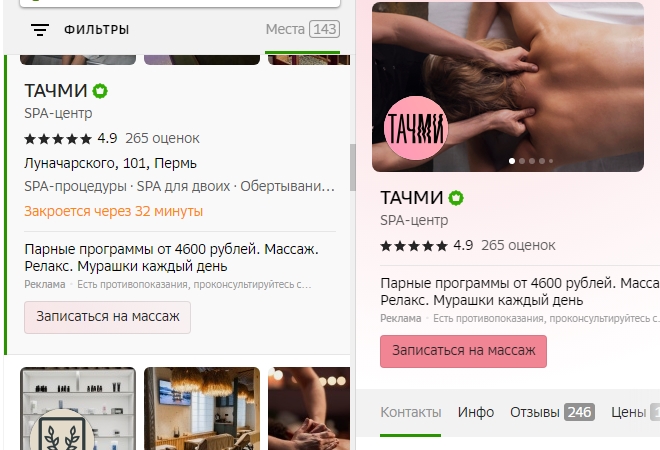
Task: Click the pink Записаться на массаж button
Action: [x=463, y=351]
